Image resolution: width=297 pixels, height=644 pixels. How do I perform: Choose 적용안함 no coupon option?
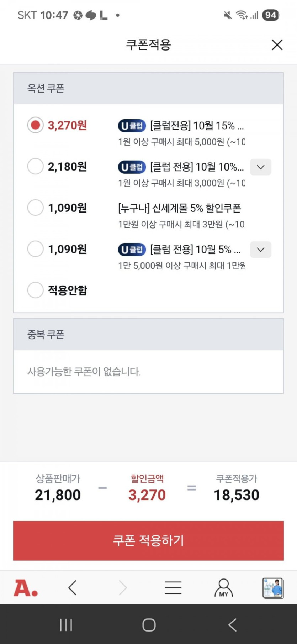coord(36,290)
